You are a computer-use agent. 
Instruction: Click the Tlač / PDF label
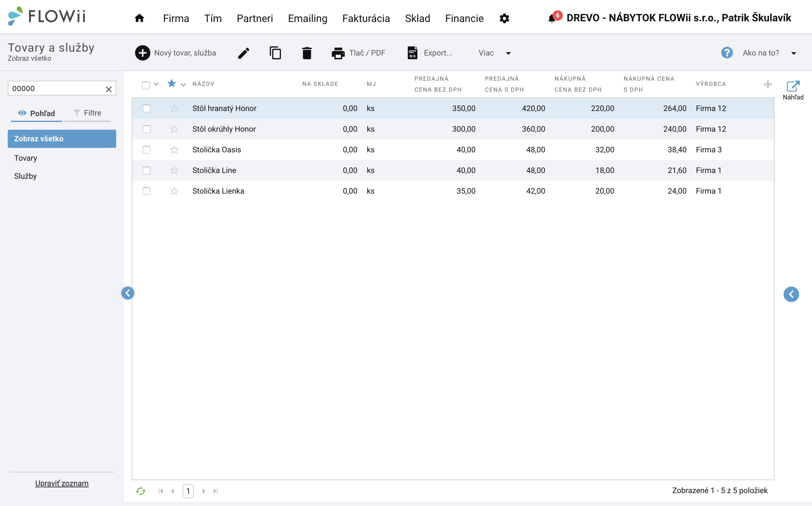click(367, 53)
